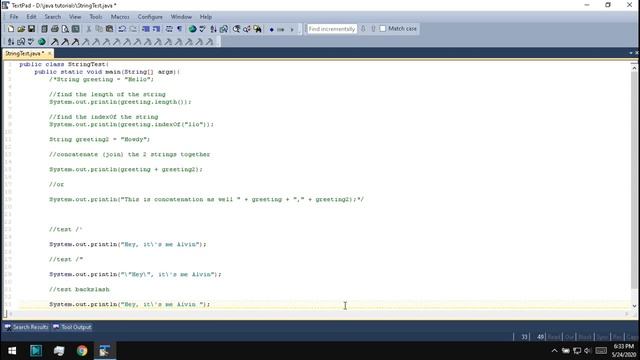640x360 pixels.
Task: Click the editor scrollbar up arrow
Action: click(x=634, y=68)
